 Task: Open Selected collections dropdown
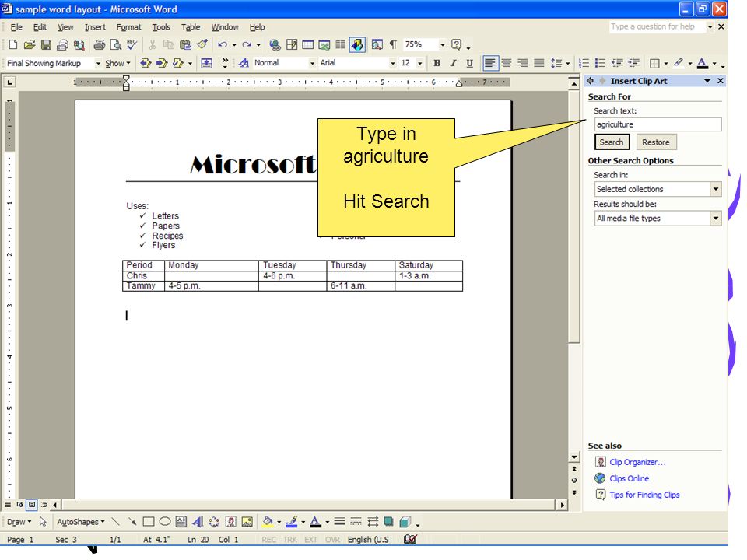716,190
